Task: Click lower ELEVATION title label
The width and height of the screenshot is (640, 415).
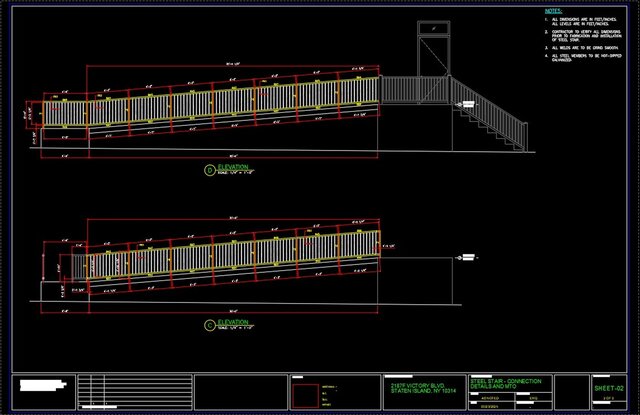Action: point(232,322)
